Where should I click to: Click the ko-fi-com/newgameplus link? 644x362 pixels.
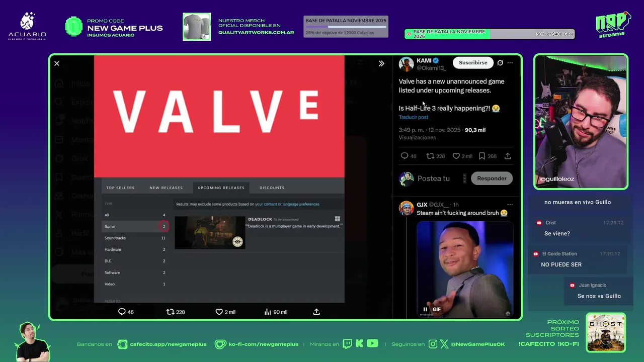[x=263, y=344]
